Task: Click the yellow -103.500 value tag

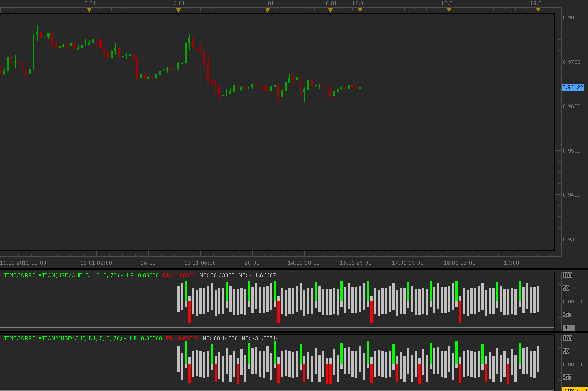Action: pos(575,389)
